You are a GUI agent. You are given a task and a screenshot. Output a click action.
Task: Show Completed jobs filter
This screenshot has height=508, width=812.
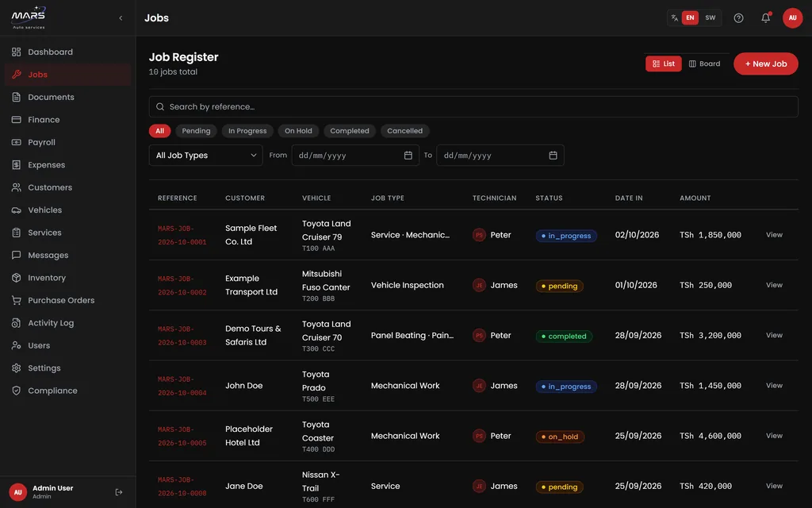350,131
